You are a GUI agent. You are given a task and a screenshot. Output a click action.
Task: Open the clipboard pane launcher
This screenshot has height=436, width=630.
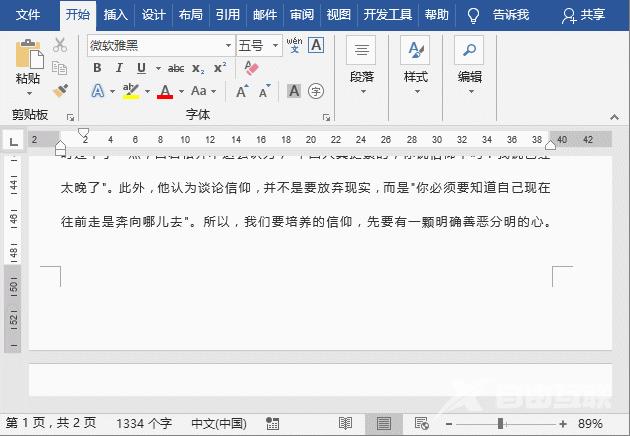(71, 117)
